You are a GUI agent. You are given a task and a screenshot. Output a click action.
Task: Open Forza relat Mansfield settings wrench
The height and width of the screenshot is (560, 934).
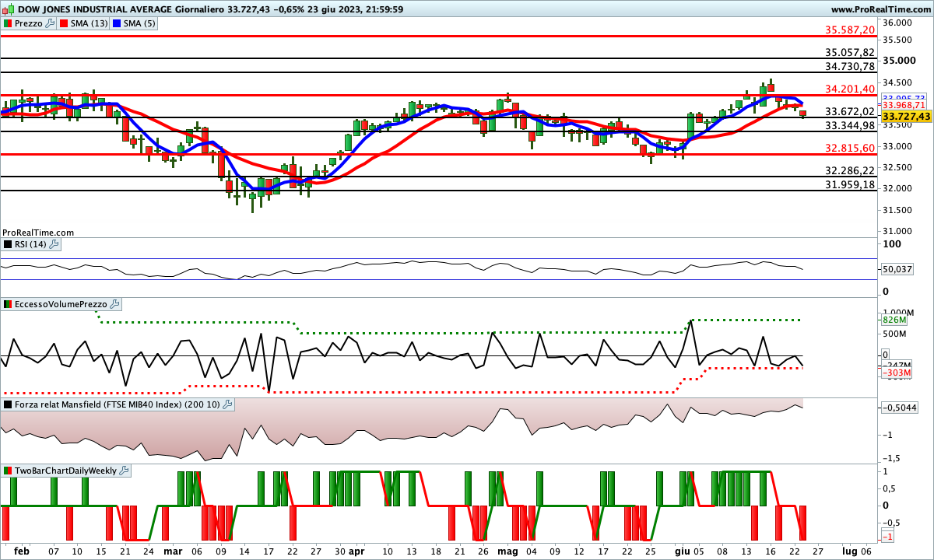pyautogui.click(x=227, y=404)
